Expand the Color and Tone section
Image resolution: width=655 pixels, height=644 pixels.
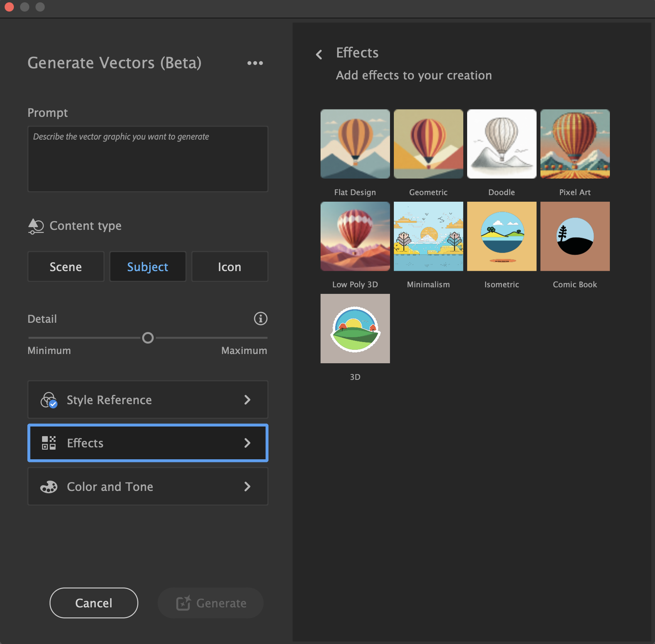tap(247, 487)
